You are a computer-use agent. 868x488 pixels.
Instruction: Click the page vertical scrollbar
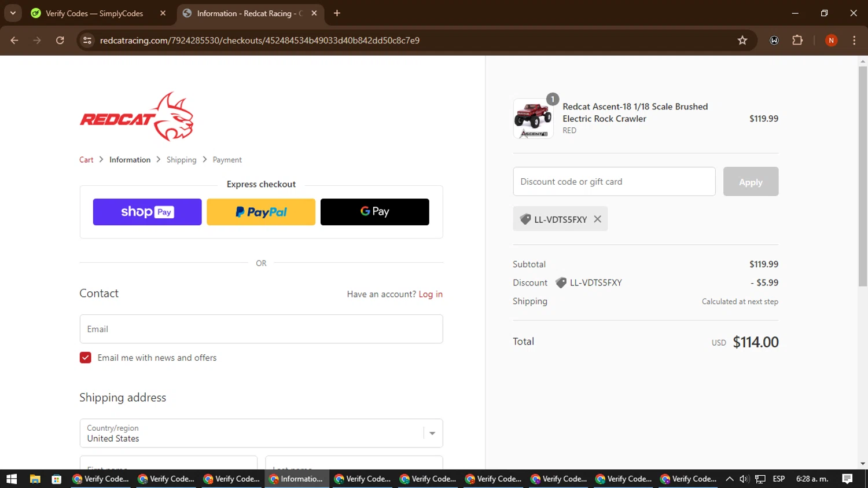tap(863, 177)
